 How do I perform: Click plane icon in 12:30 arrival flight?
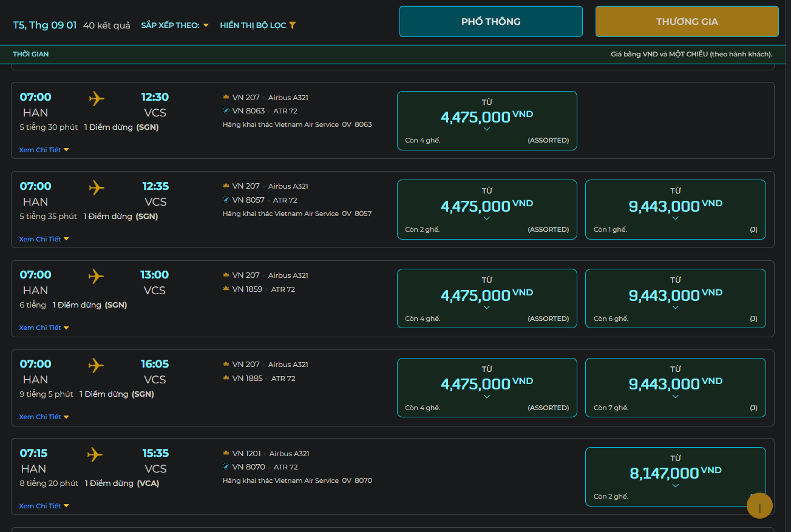coord(97,98)
